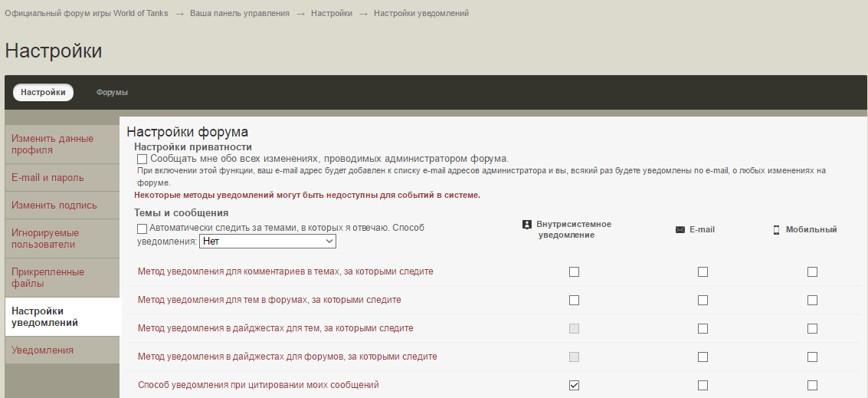Enable notifications about all administrator changes
This screenshot has width=868, height=398.
(x=142, y=159)
